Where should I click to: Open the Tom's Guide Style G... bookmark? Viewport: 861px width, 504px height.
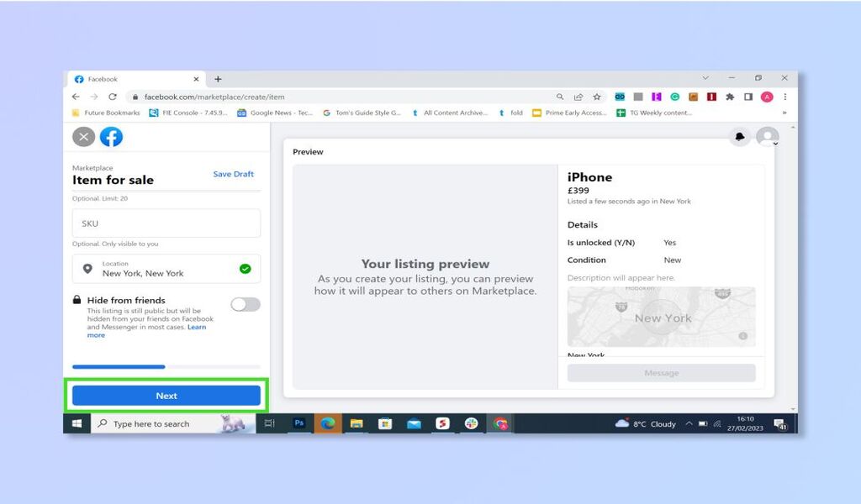click(x=362, y=113)
